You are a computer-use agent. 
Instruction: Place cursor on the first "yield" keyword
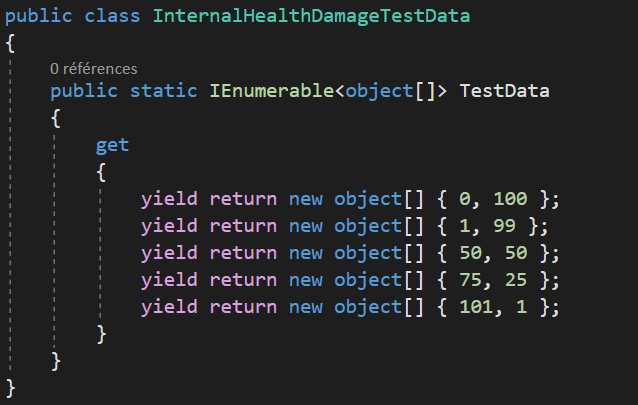coord(170,199)
